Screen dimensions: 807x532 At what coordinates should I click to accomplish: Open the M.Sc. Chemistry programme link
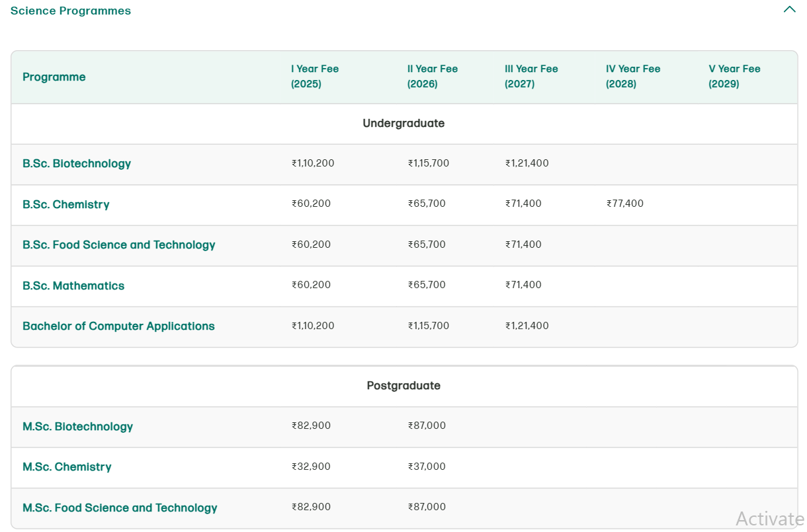click(x=67, y=467)
